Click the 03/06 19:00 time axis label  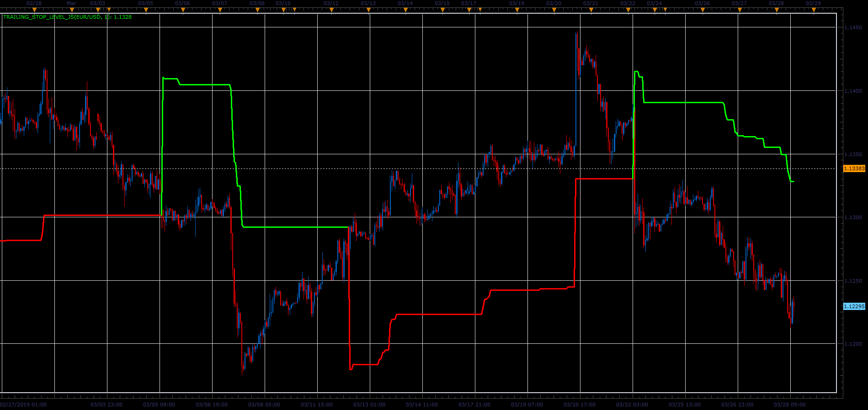(212, 405)
